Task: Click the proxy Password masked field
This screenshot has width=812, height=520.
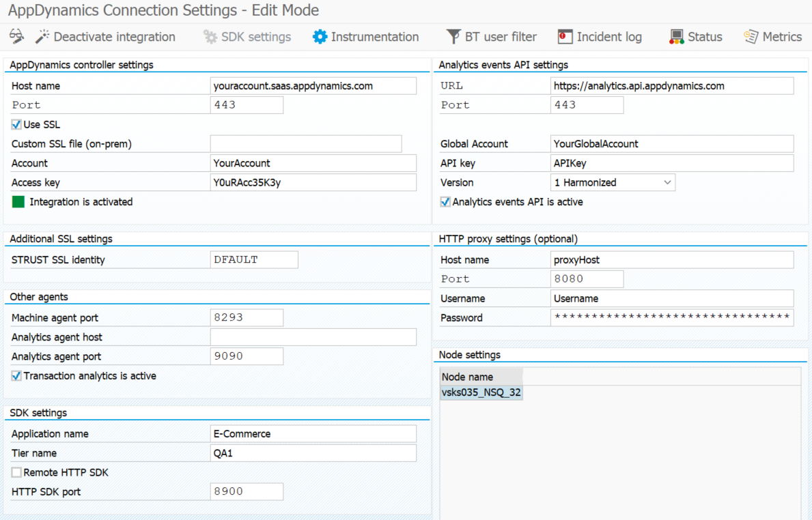Action: [x=672, y=318]
